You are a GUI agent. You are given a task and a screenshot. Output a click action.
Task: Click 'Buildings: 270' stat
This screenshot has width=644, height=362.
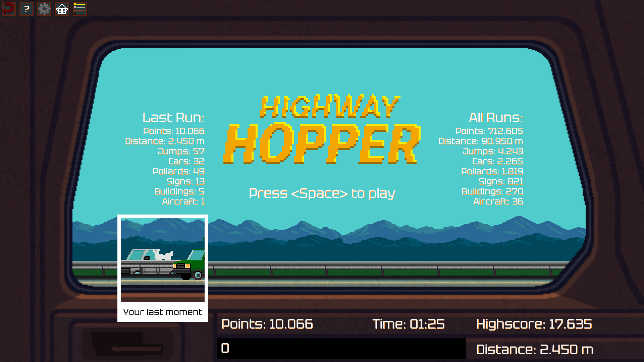tap(492, 191)
